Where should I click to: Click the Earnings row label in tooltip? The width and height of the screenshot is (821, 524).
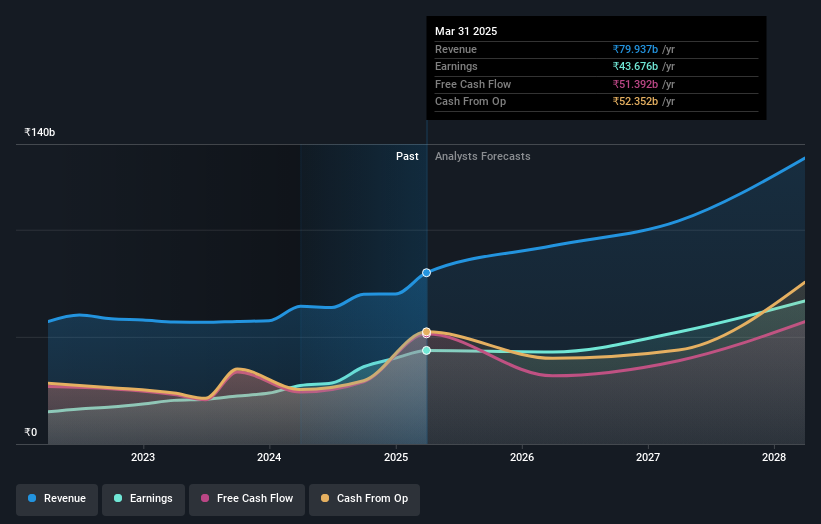pyautogui.click(x=456, y=66)
